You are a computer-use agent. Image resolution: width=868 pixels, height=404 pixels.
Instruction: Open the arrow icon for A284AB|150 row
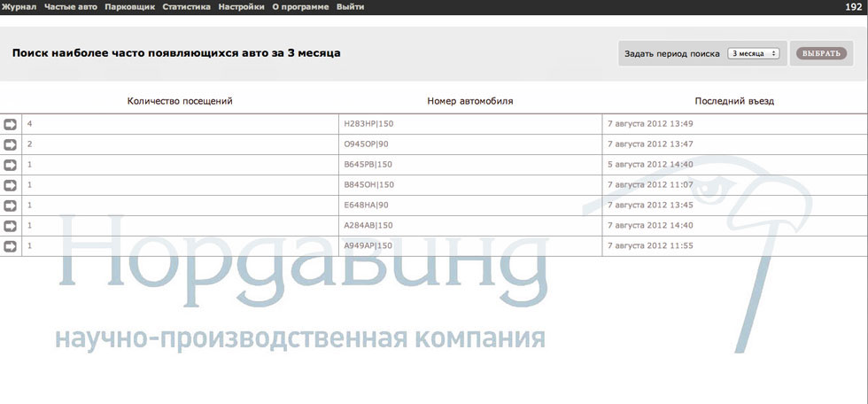pos(11,226)
